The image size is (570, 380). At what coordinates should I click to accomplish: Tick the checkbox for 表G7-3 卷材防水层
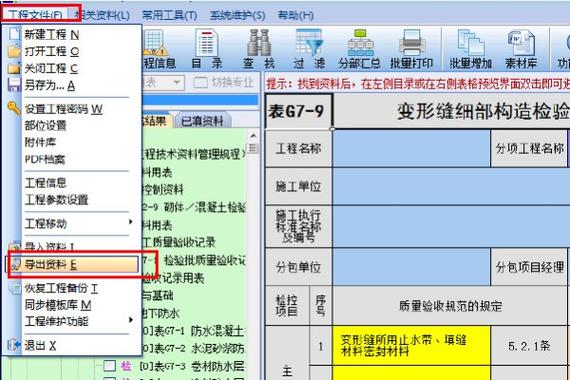point(109,365)
